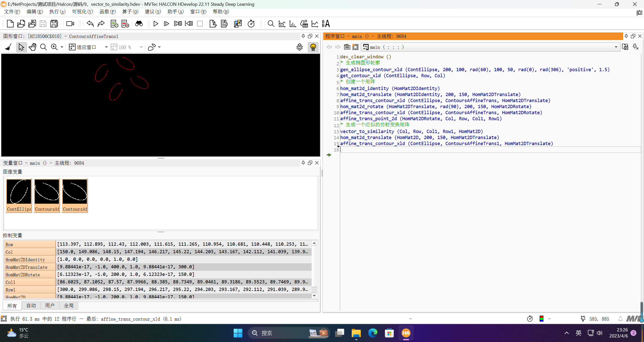Image resolution: width=644 pixels, height=342 pixels.
Task: Click the Run program play icon
Action: (x=156, y=24)
